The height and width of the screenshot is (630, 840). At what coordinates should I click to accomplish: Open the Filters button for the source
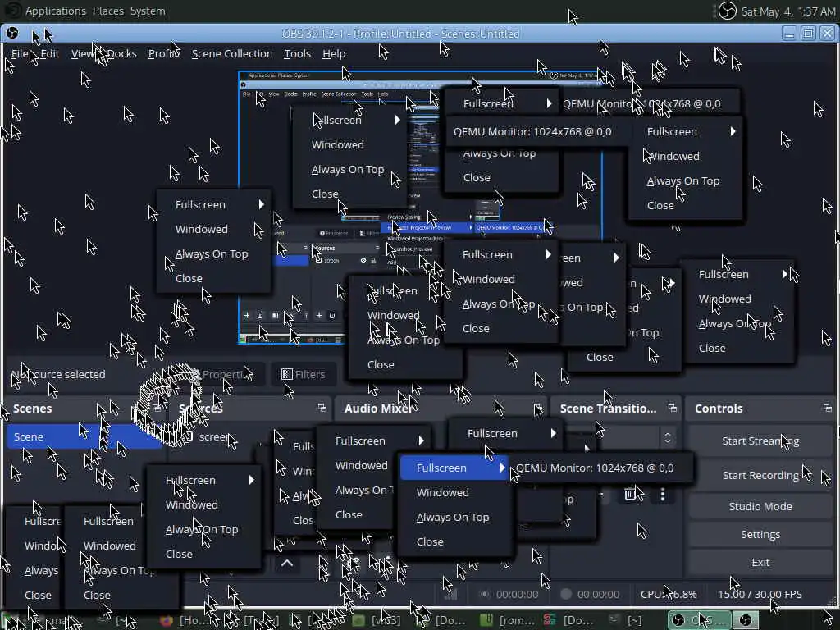click(304, 374)
